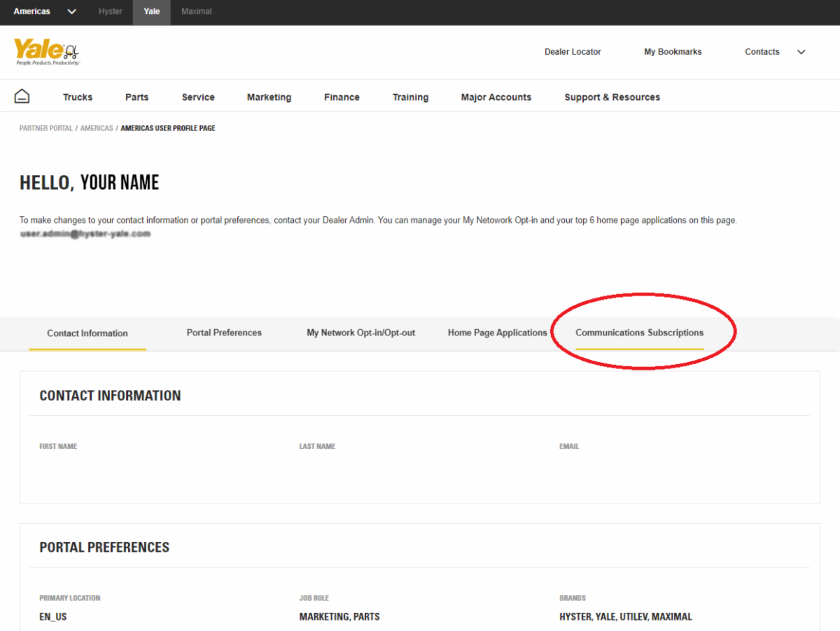Open the Service menu
Image resolution: width=840 pixels, height=631 pixels.
coord(197,97)
